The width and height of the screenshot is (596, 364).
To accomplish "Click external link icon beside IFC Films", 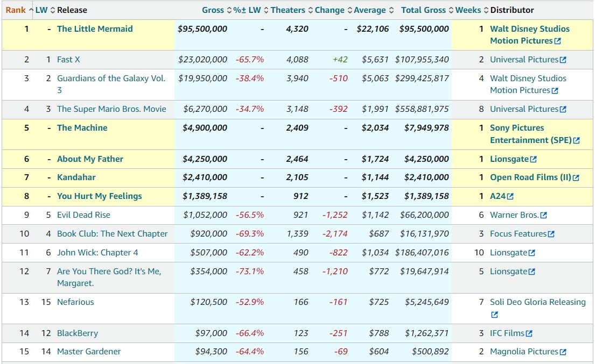I will [x=529, y=334].
